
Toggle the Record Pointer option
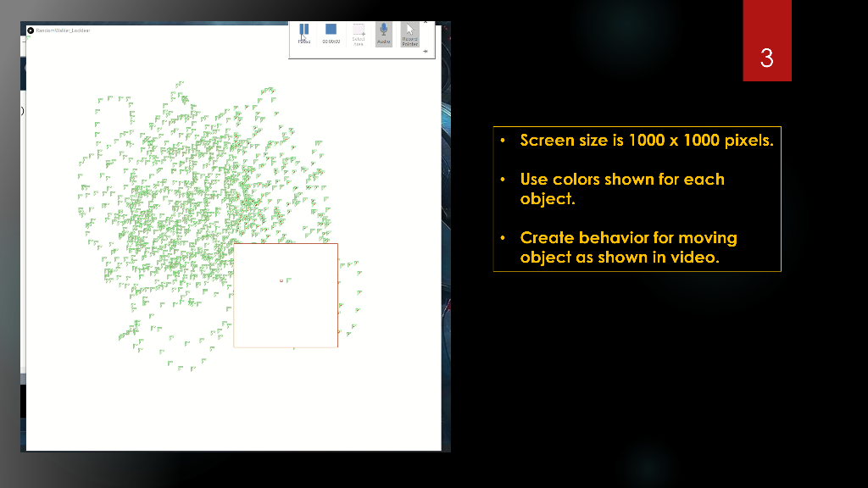(409, 34)
